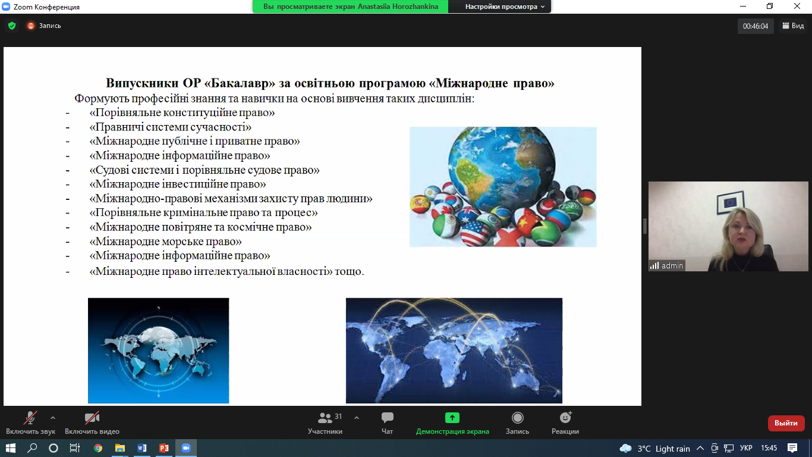Viewport: 812px width, 457px height.
Task: Click green shield encryption info icon
Action: 12,26
